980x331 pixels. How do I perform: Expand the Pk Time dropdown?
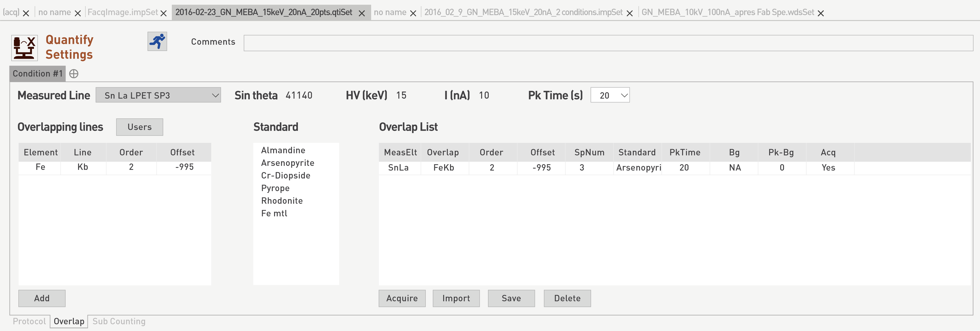(x=610, y=95)
